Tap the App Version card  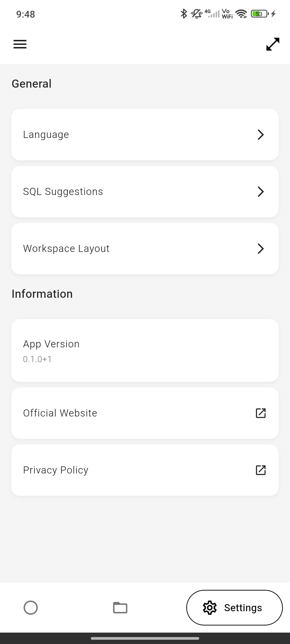145,350
